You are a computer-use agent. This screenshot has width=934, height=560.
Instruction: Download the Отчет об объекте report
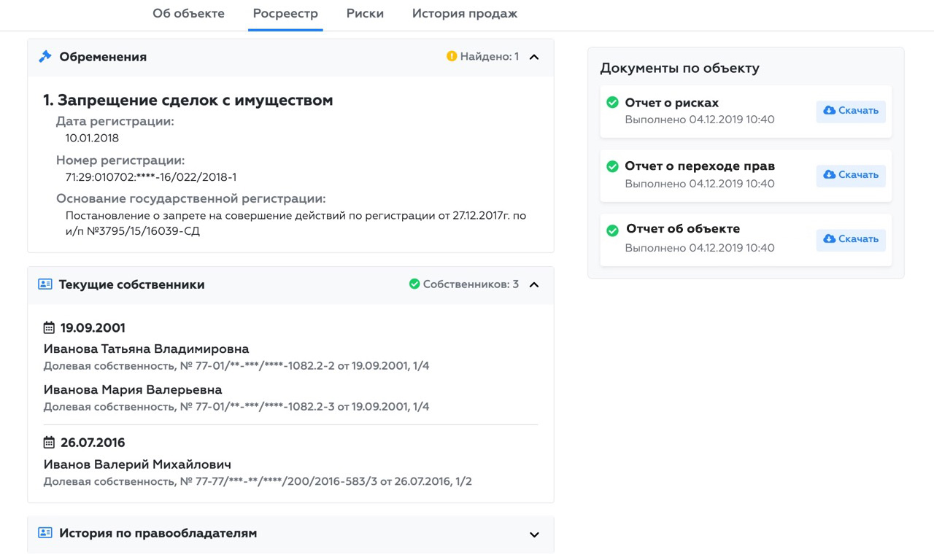(851, 239)
